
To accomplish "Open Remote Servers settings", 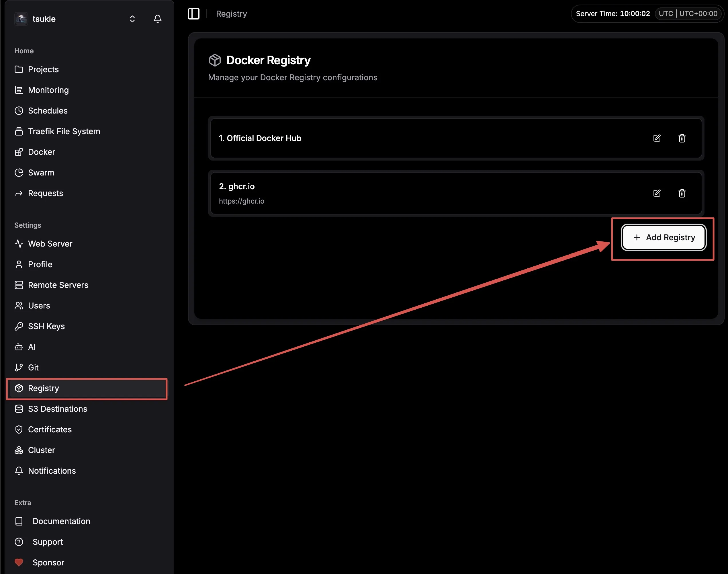I will coord(58,285).
